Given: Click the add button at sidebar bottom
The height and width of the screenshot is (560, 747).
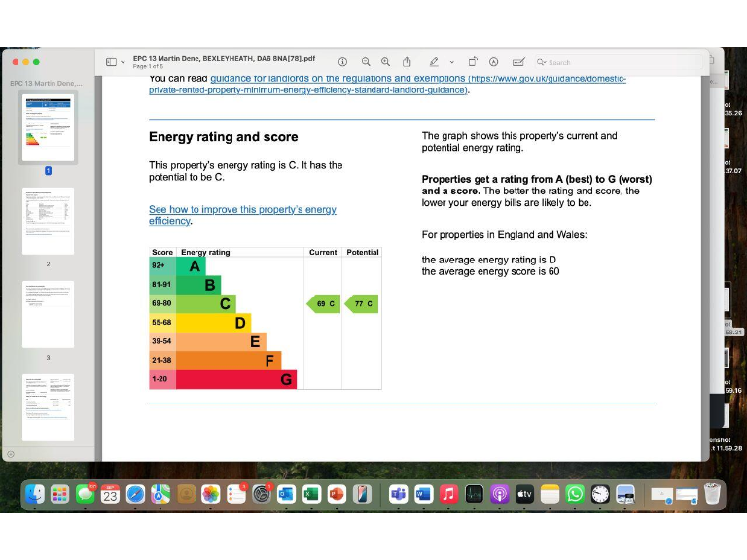Looking at the screenshot, I should point(11,454).
